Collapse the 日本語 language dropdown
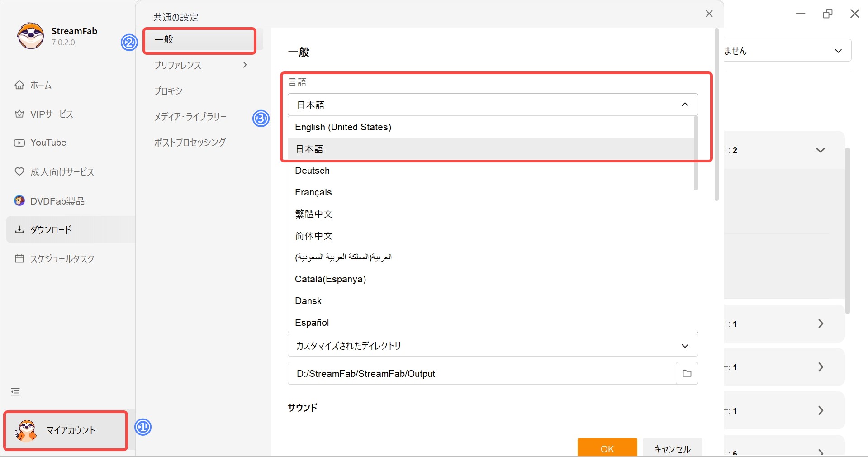 pyautogui.click(x=493, y=105)
